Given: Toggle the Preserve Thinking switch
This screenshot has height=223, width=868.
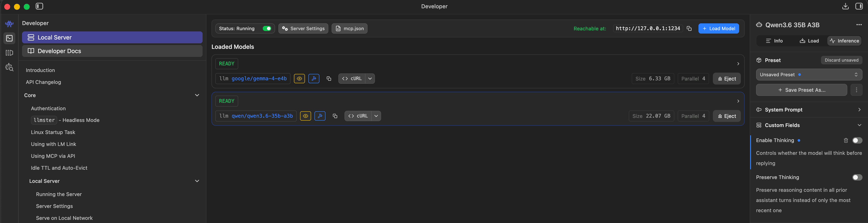Looking at the screenshot, I should (x=857, y=177).
